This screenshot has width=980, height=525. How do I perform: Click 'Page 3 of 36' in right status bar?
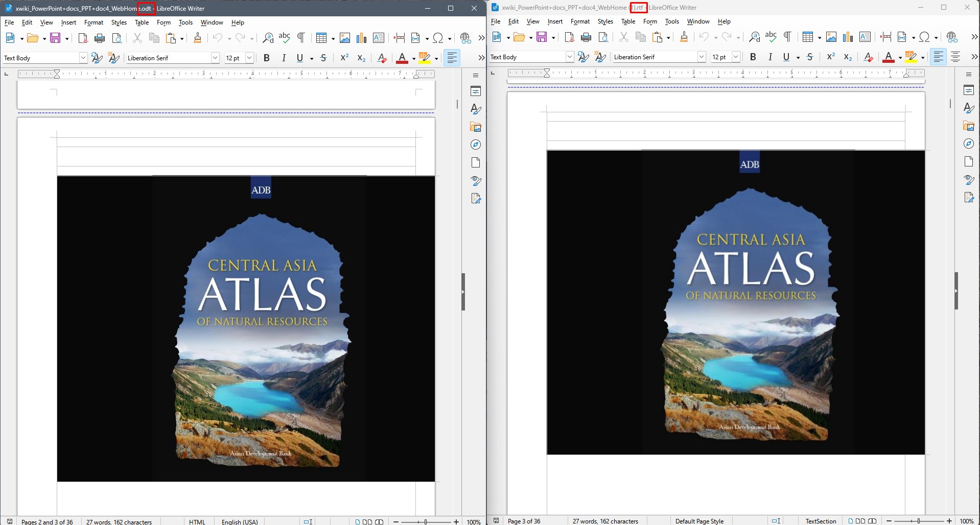click(x=524, y=521)
